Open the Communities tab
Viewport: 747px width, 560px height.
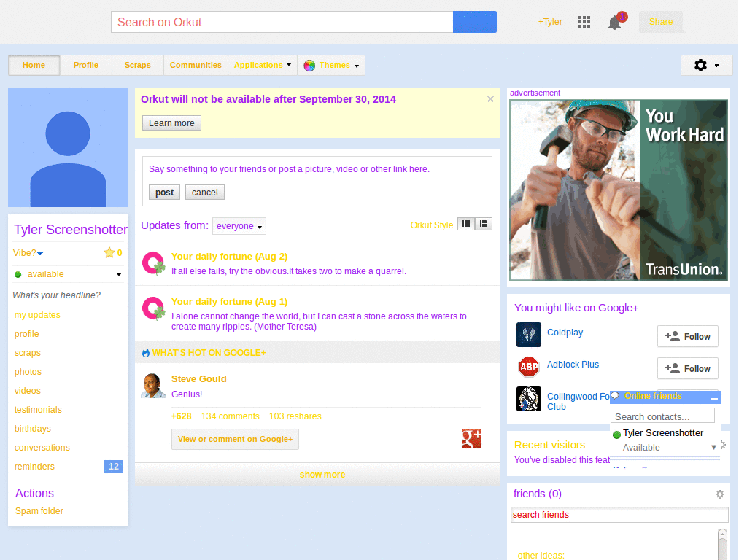[x=196, y=65]
